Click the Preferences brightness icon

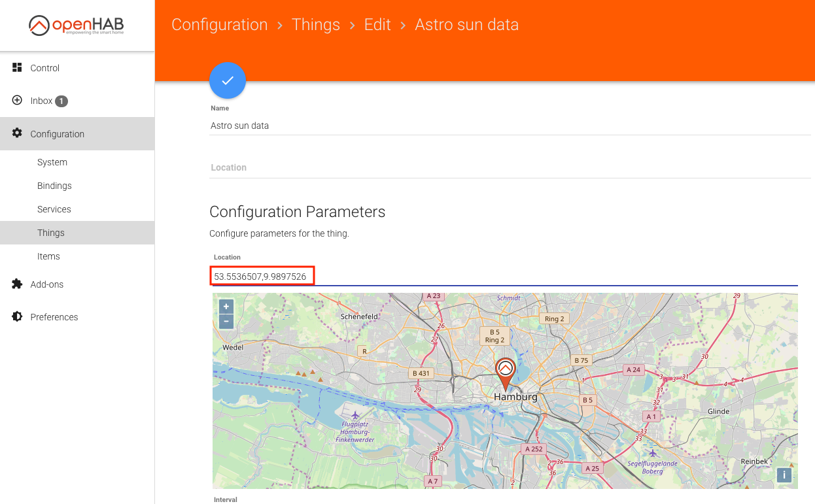coord(18,317)
